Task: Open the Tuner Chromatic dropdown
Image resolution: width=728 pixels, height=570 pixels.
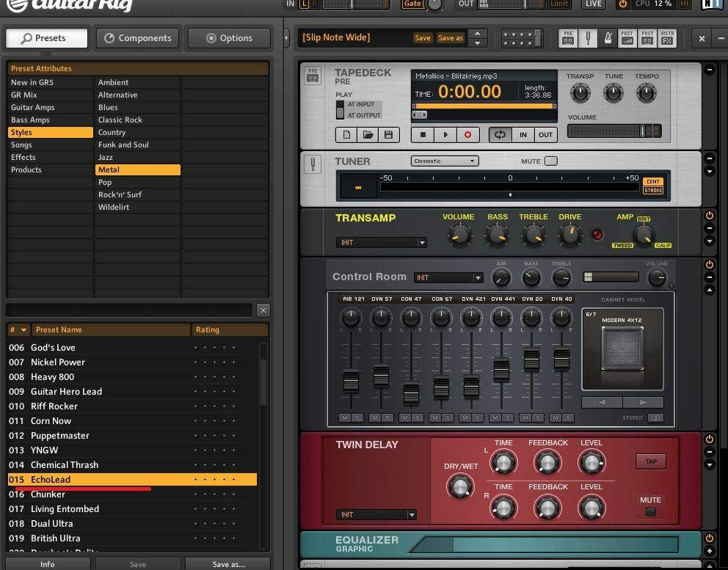Action: 445,161
